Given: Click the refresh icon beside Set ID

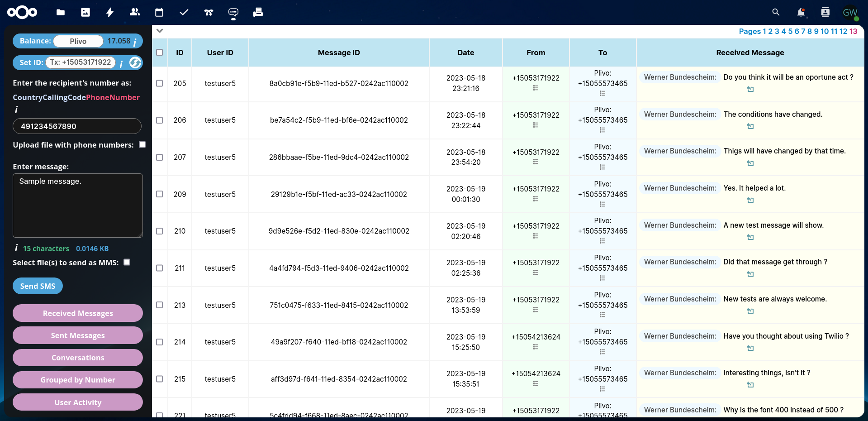Looking at the screenshot, I should [135, 62].
